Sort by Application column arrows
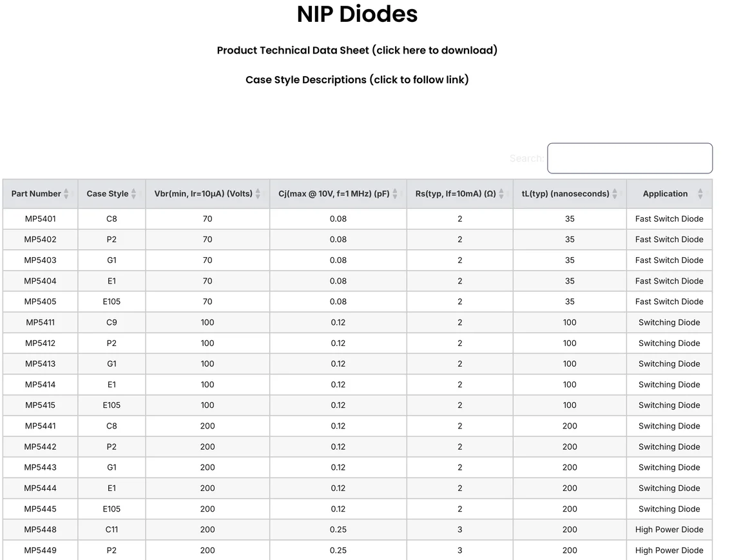The image size is (741, 560). [x=700, y=194]
